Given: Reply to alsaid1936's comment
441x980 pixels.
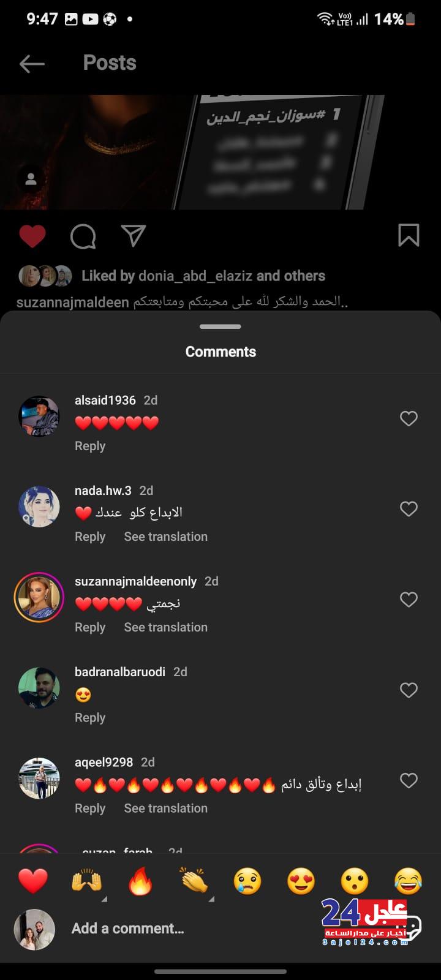Looking at the screenshot, I should click(90, 446).
